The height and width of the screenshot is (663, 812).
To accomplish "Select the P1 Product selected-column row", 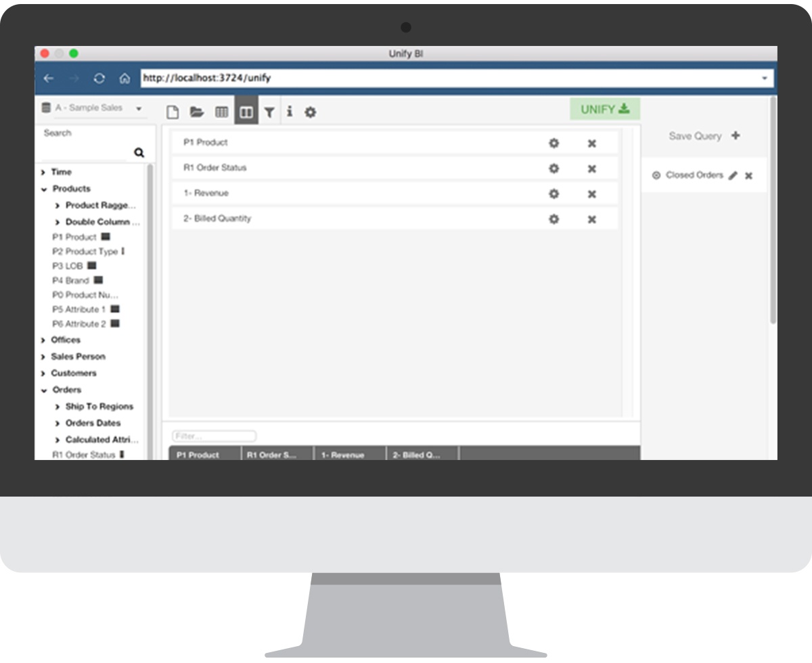I will 394,143.
